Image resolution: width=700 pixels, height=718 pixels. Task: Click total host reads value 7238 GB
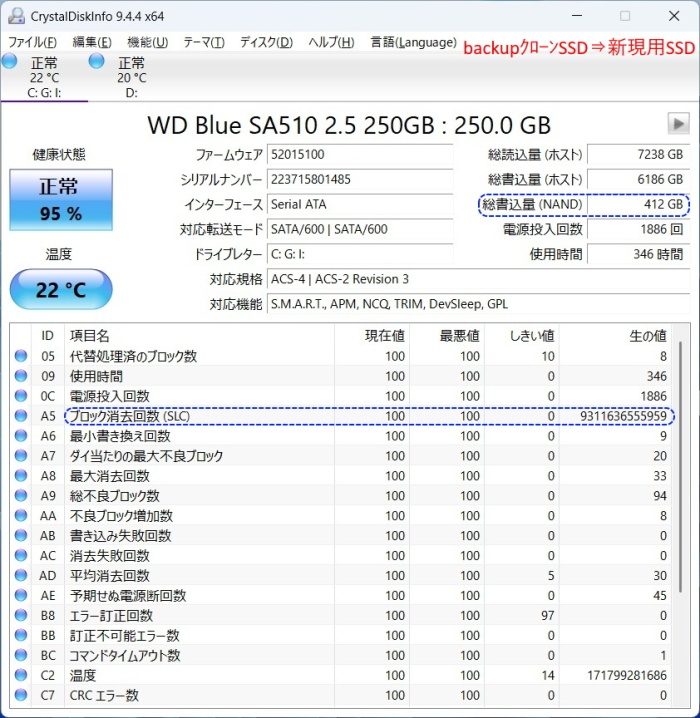pos(638,154)
